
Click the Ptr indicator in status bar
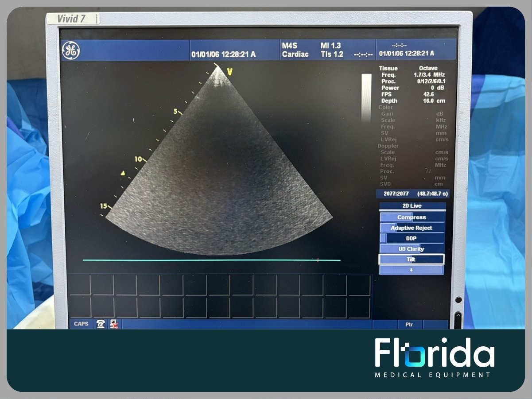pyautogui.click(x=409, y=324)
